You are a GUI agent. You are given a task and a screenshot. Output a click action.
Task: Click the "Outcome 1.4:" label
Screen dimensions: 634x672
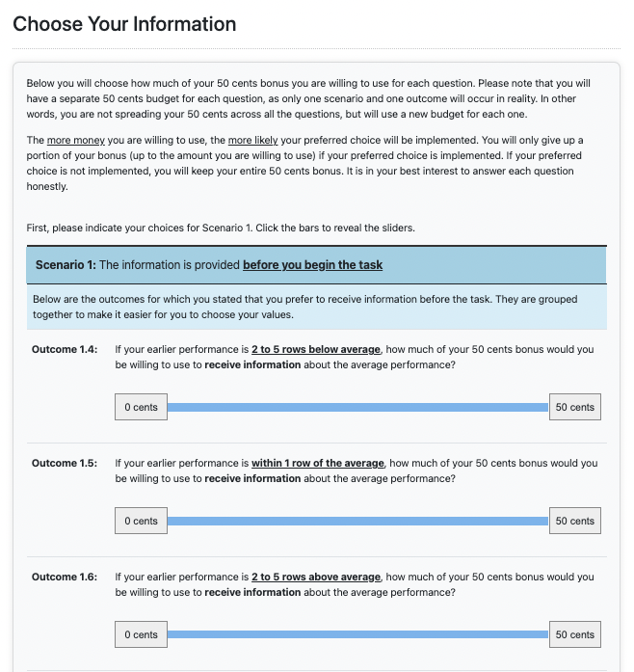coord(65,349)
